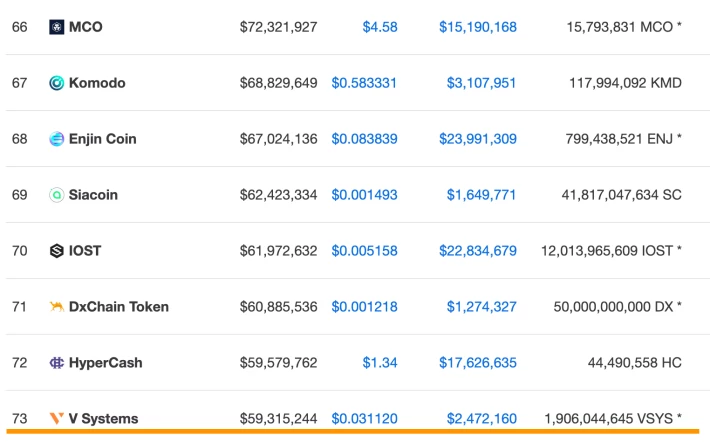The width and height of the screenshot is (710, 443).
Task: Click DxChain Token price $0.001218
Action: (x=365, y=307)
